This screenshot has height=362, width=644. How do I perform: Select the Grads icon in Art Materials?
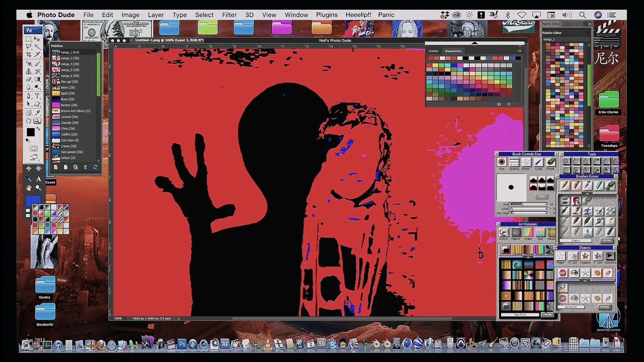[x=528, y=232]
